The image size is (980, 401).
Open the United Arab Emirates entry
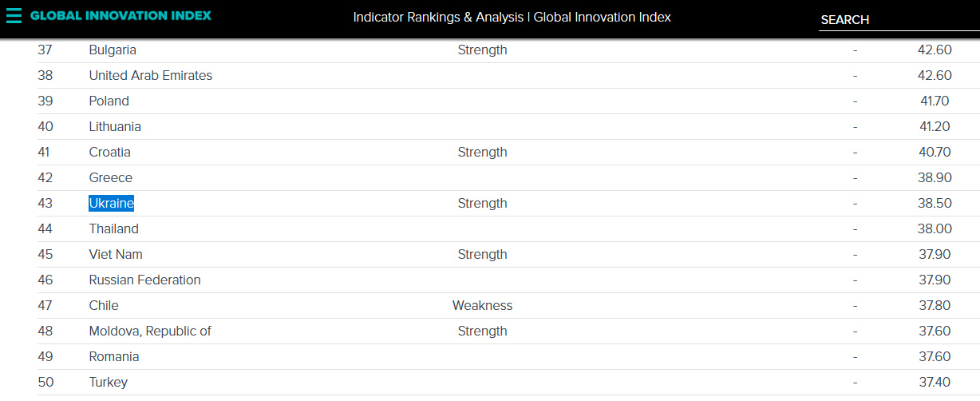click(150, 75)
